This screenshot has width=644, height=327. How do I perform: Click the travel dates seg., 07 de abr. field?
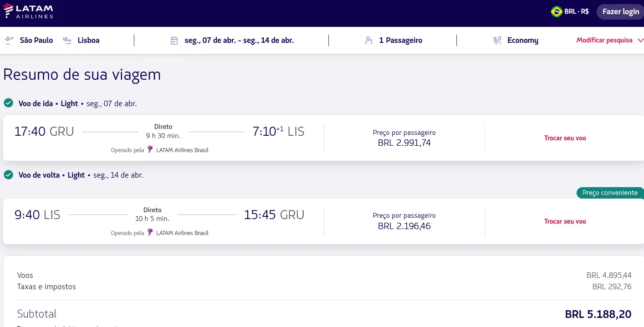(x=239, y=41)
